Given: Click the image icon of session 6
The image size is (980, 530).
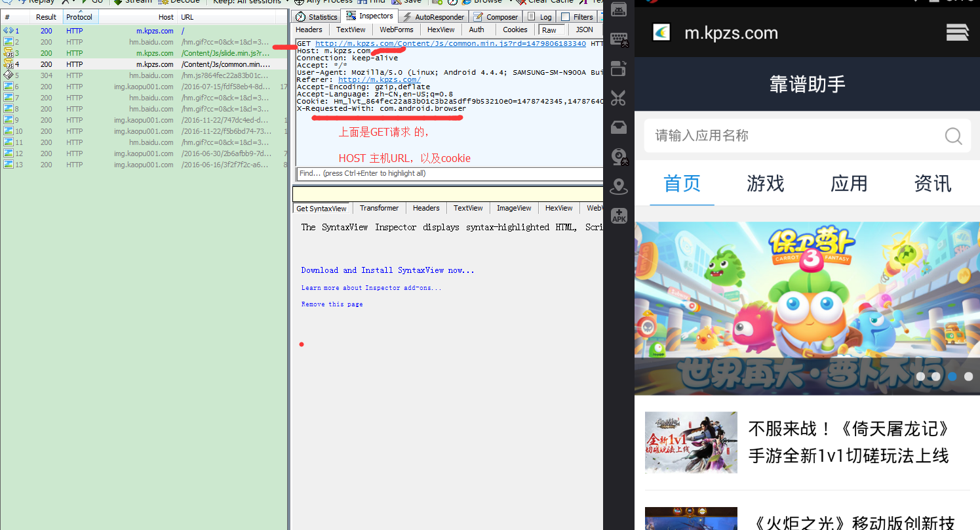Looking at the screenshot, I should pyautogui.click(x=9, y=87).
